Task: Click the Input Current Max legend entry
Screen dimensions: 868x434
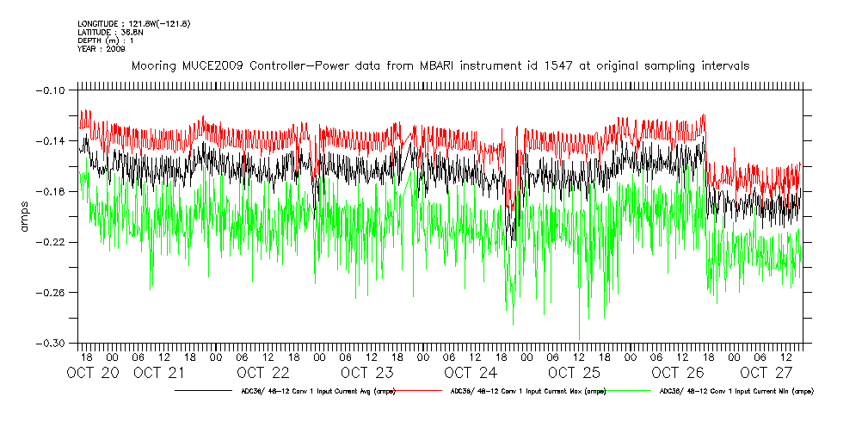Action: pyautogui.click(x=528, y=391)
